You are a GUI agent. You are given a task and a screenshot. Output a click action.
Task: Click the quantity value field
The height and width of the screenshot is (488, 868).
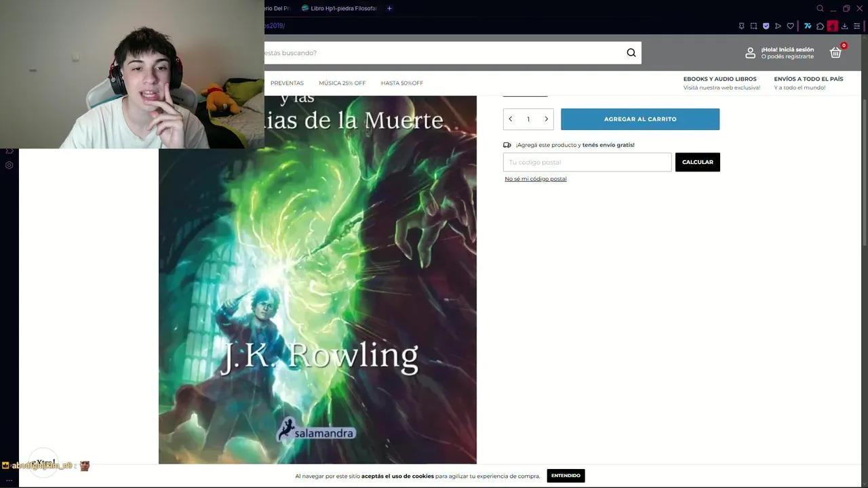528,119
